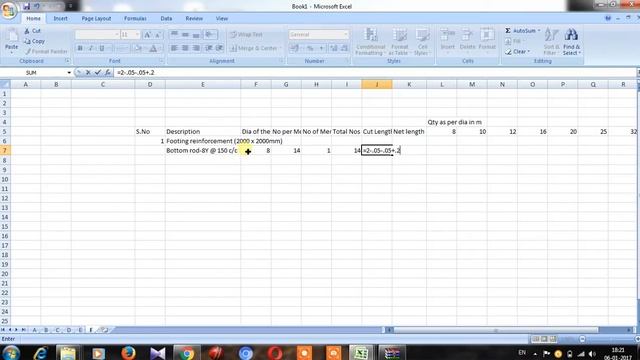640x360 pixels.
Task: Click the Insert Function fx button
Action: pos(107,73)
